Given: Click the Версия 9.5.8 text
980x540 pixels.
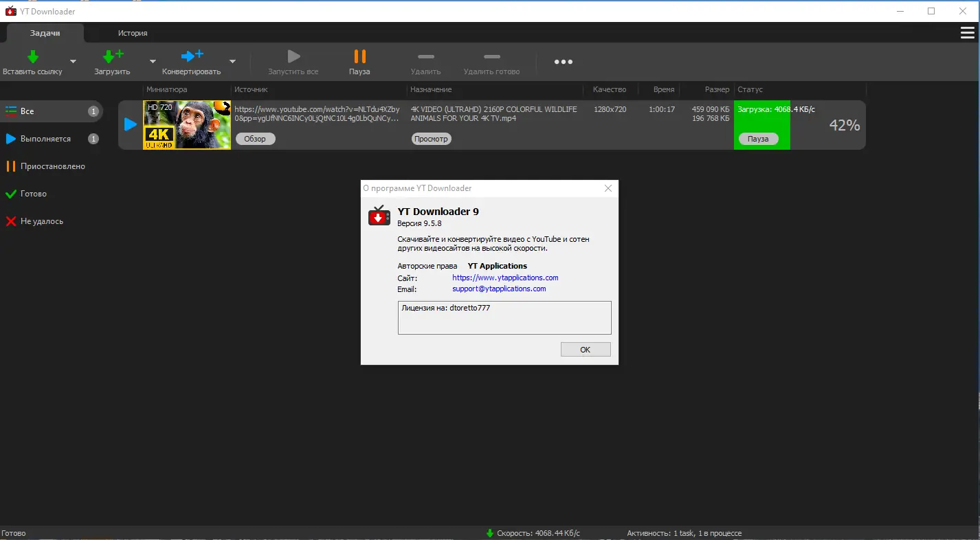Looking at the screenshot, I should tap(419, 223).
